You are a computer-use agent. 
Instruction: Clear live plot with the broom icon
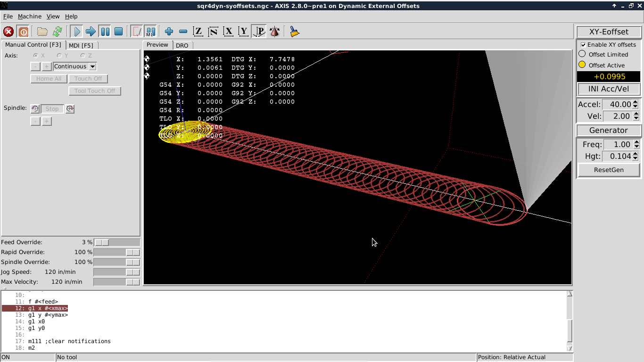pyautogui.click(x=294, y=32)
